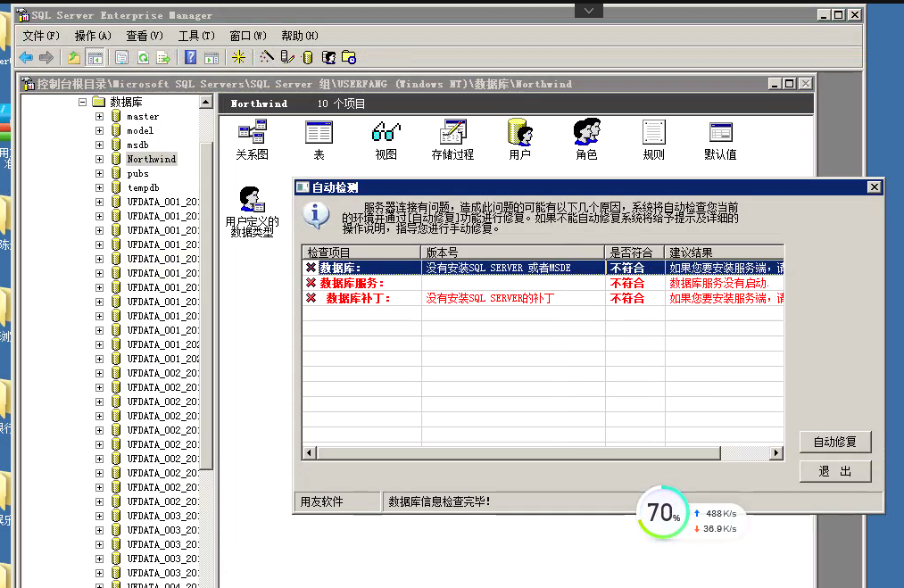
Task: Open the 存储过程 stored procedures icon
Action: pyautogui.click(x=452, y=139)
